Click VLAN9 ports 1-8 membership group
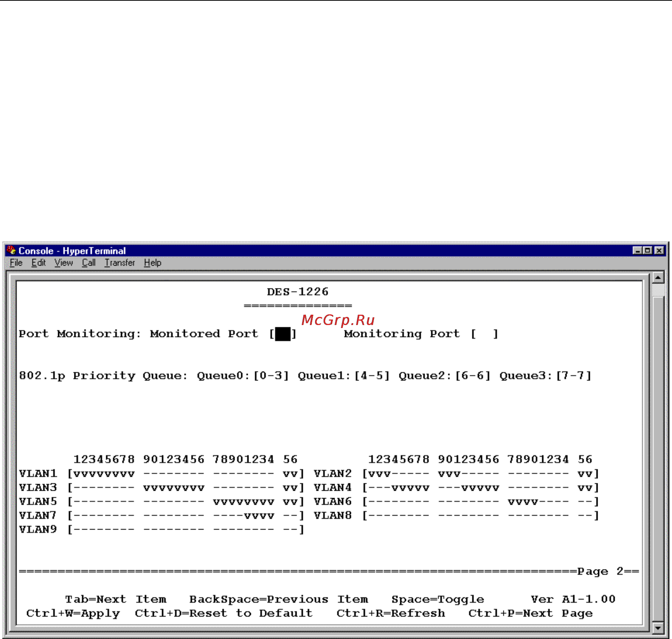Image resolution: width=672 pixels, height=639 pixels. [x=104, y=530]
